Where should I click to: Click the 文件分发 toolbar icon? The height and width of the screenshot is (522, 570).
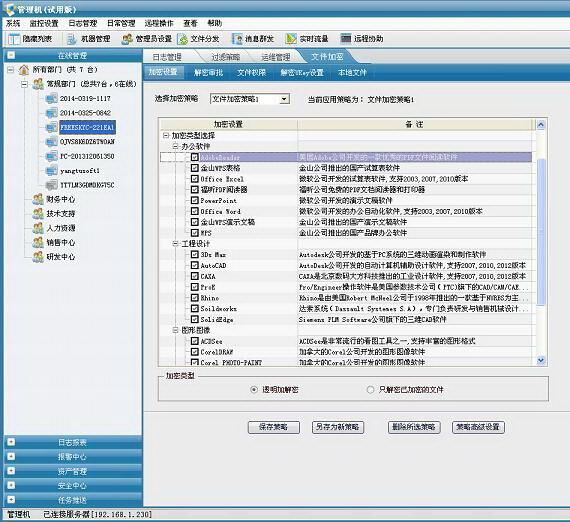tap(182, 39)
